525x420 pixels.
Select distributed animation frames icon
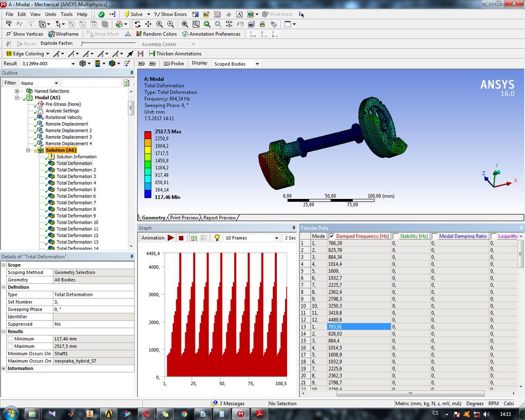[x=193, y=238]
